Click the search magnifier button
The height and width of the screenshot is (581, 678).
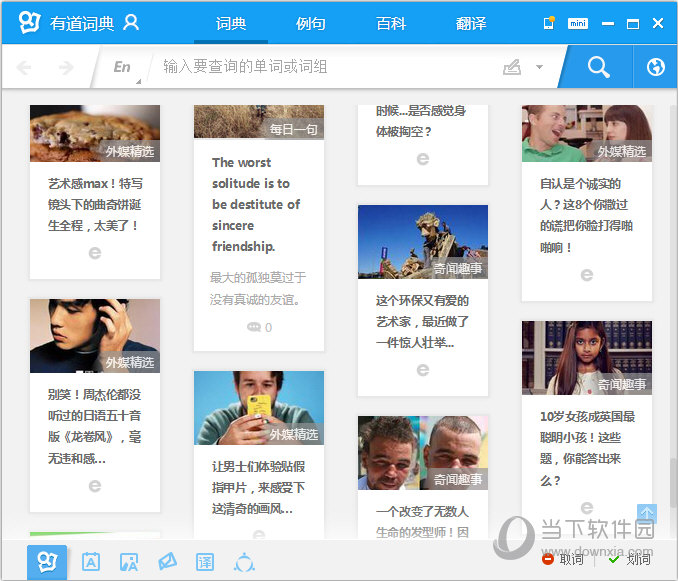[x=598, y=67]
